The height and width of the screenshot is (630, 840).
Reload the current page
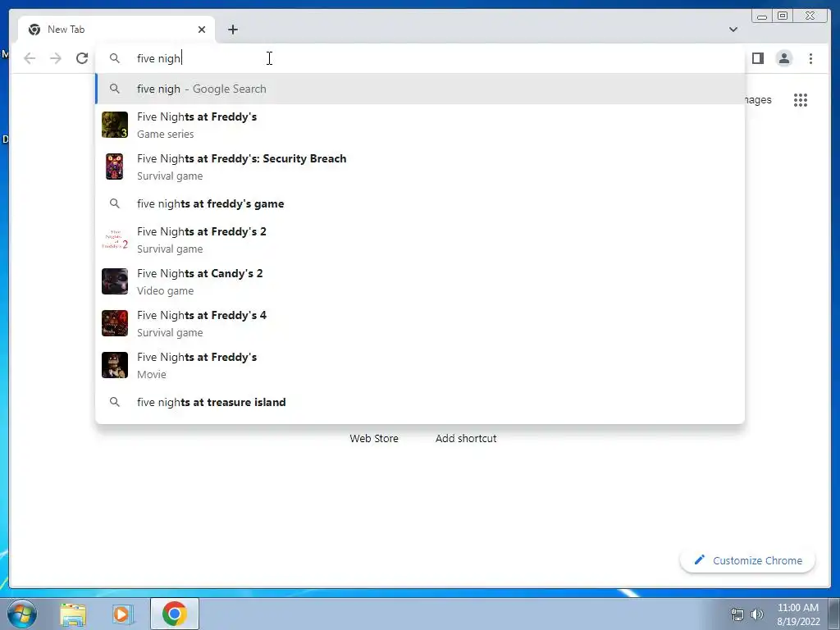(x=82, y=58)
